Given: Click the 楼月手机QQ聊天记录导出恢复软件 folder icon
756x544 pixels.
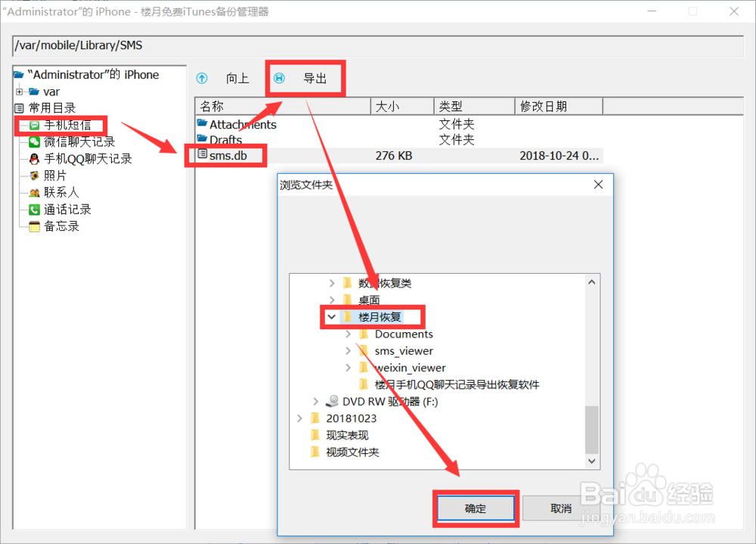Looking at the screenshot, I should click(364, 384).
